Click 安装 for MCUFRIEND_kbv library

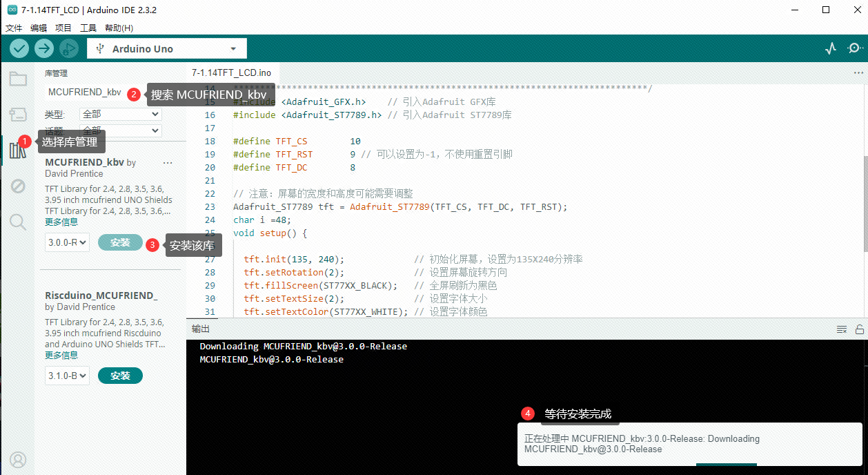tap(120, 242)
